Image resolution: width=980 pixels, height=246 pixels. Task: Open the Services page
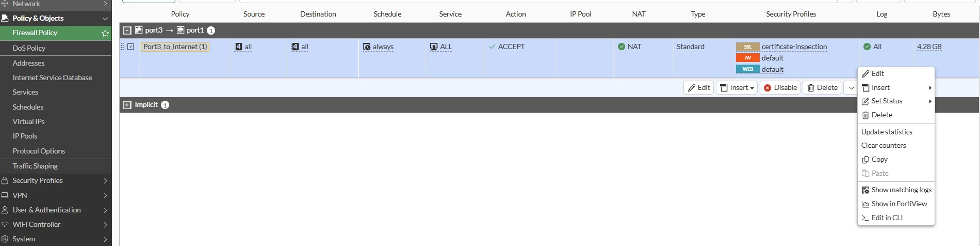point(25,92)
